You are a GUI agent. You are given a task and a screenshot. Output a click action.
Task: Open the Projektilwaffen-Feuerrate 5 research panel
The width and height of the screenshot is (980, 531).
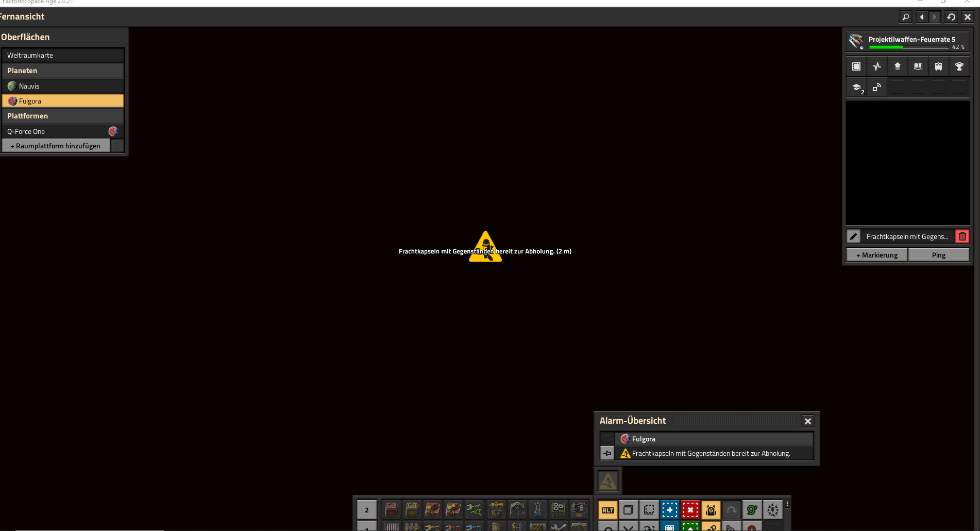pyautogui.click(x=908, y=41)
